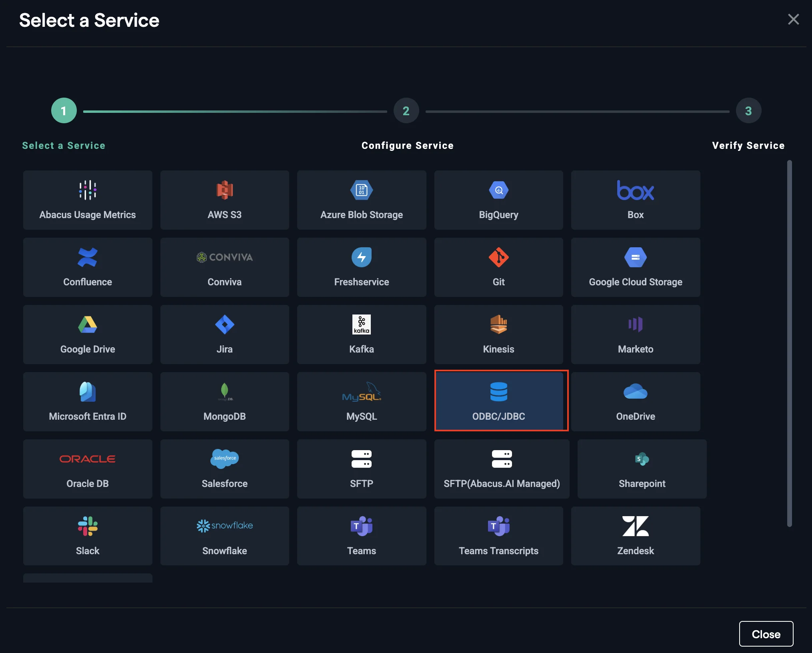Pick the Freshservice connector
Image resolution: width=812 pixels, height=653 pixels.
(x=361, y=267)
